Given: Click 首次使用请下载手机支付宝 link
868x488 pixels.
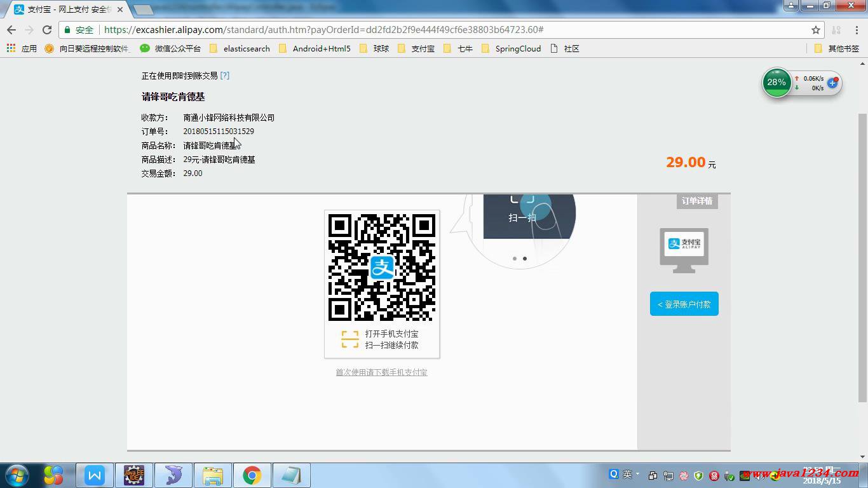Looking at the screenshot, I should 381,372.
